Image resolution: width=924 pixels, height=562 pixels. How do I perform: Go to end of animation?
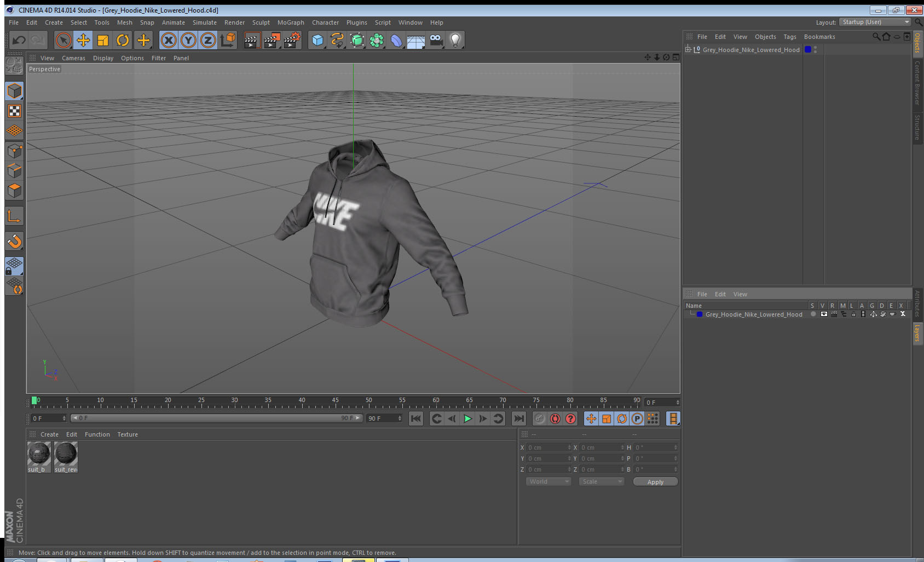518,419
